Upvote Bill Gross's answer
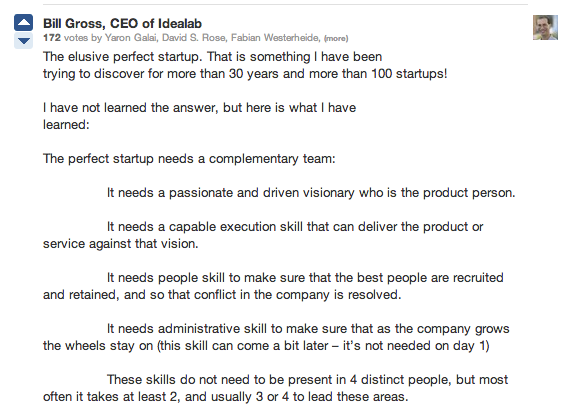This screenshot has width=567, height=420. 24,23
